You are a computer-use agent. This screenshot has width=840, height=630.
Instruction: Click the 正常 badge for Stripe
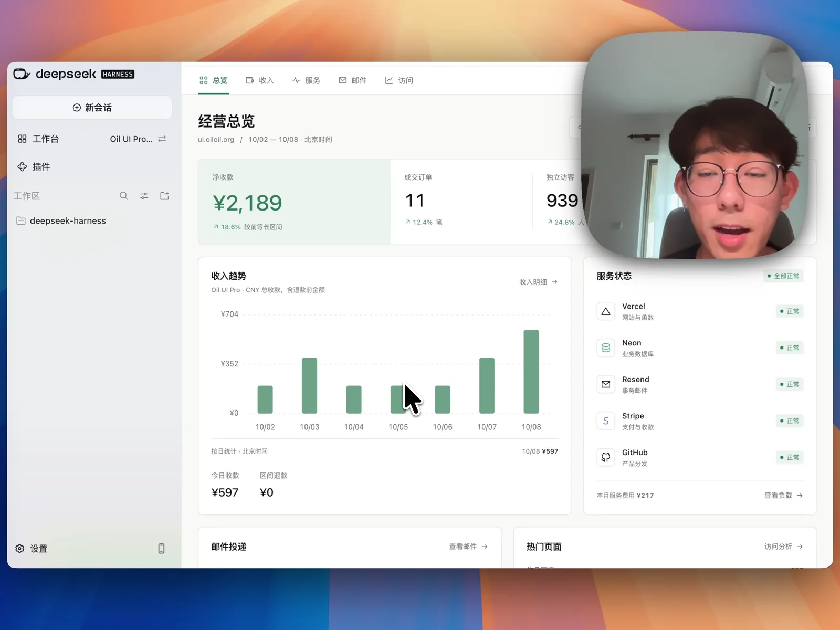click(x=790, y=421)
